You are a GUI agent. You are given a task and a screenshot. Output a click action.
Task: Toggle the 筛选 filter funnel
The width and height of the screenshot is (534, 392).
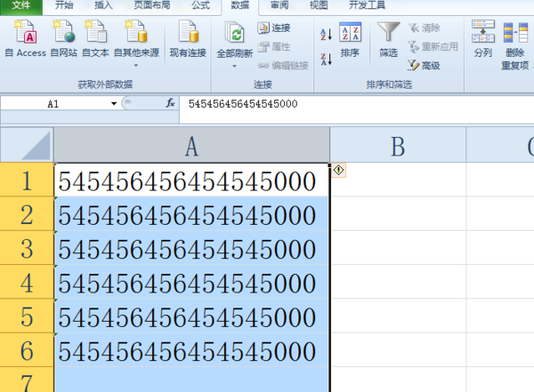pyautogui.click(x=388, y=39)
